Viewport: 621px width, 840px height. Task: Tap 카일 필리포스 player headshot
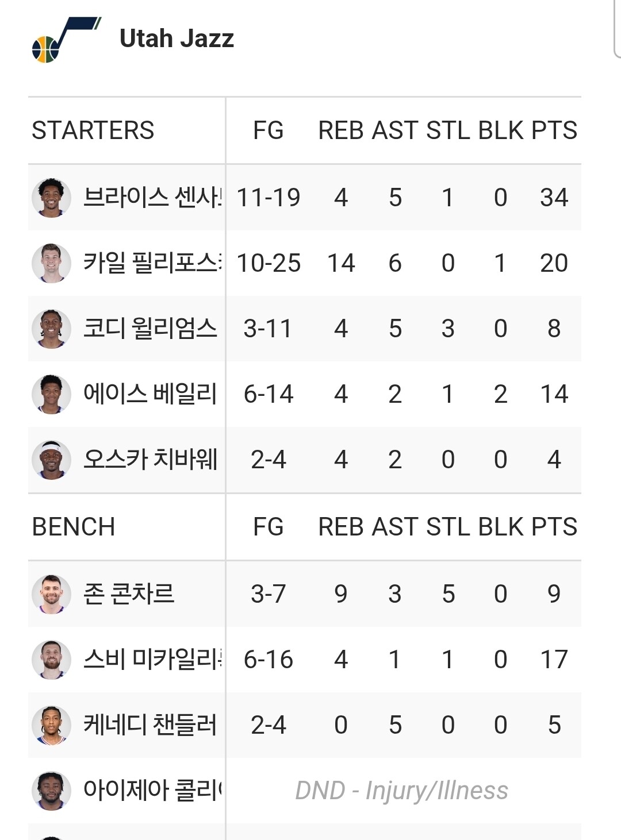pyautogui.click(x=51, y=263)
